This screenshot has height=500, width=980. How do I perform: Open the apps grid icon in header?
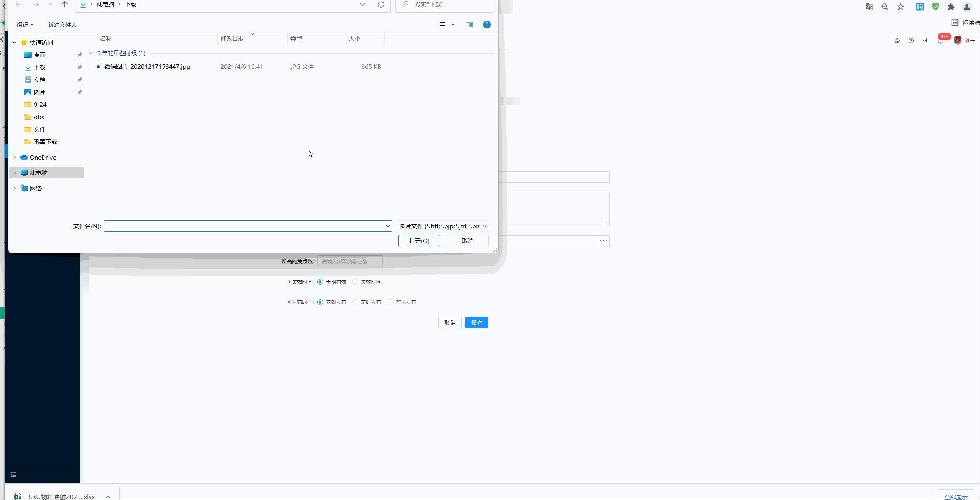(x=925, y=40)
